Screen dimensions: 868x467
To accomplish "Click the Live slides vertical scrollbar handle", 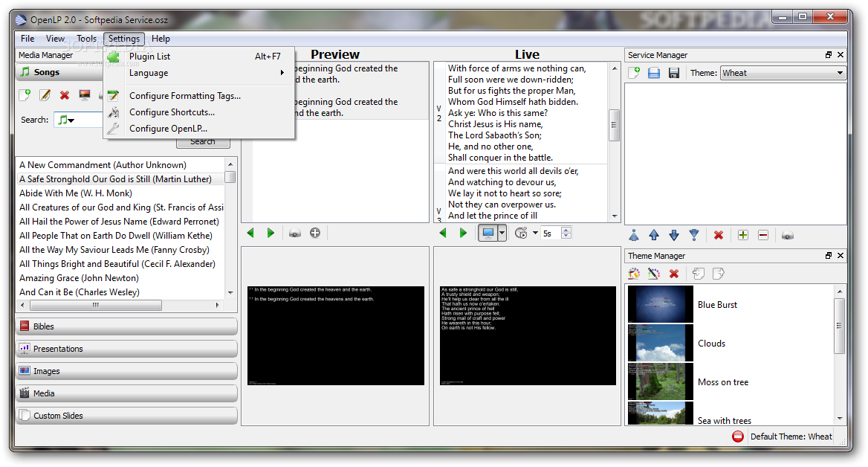I will 614,125.
